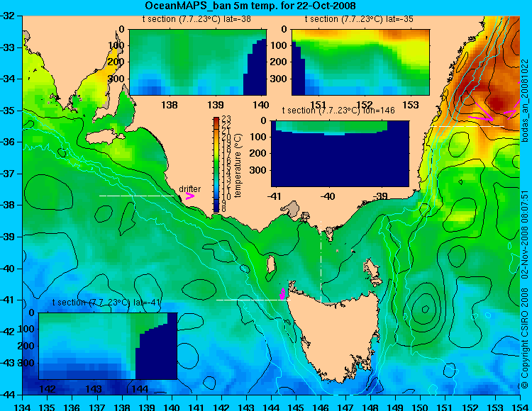Click the '146' longitude tick label on bottom axis
Screen dimensions: 532x411
[x=321, y=406]
